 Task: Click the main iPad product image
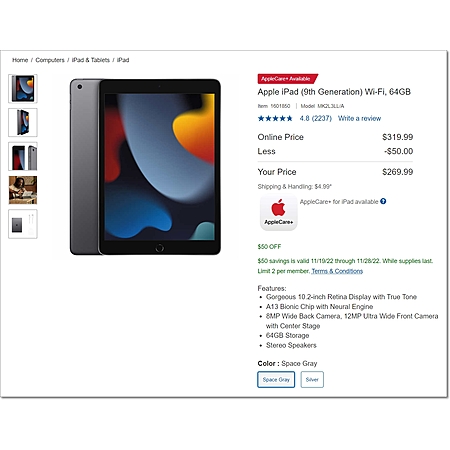[145, 167]
